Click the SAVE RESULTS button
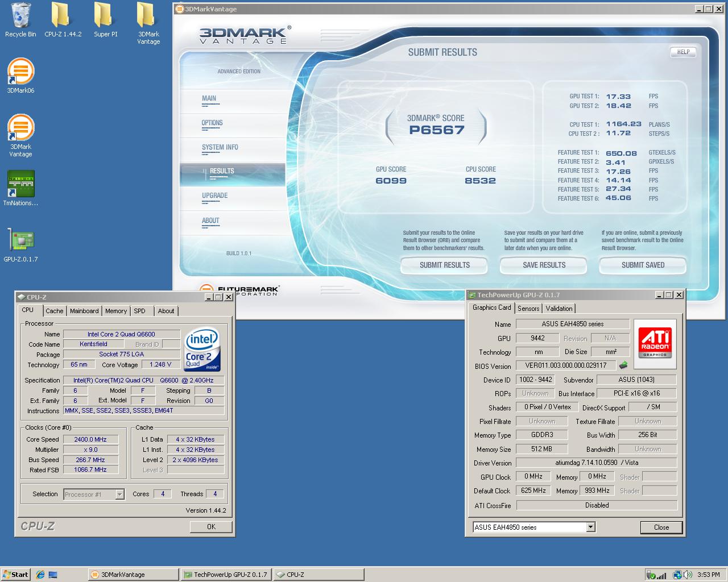 tap(544, 265)
